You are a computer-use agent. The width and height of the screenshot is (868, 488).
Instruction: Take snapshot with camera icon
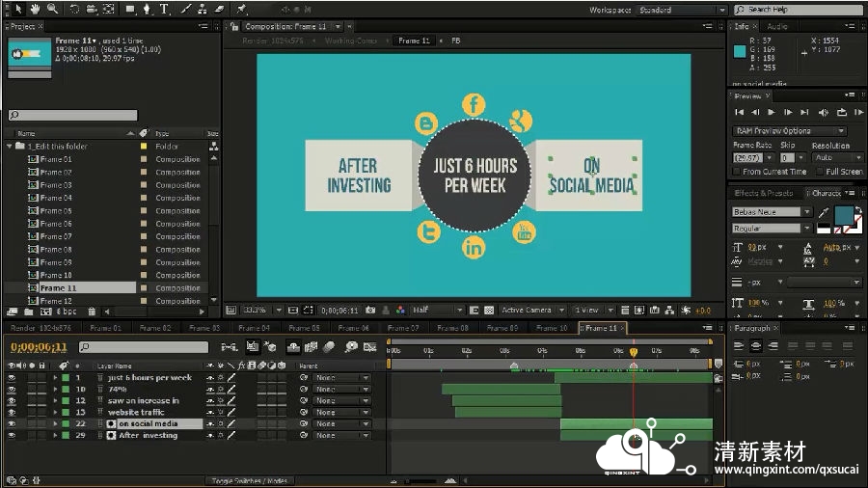(x=370, y=311)
